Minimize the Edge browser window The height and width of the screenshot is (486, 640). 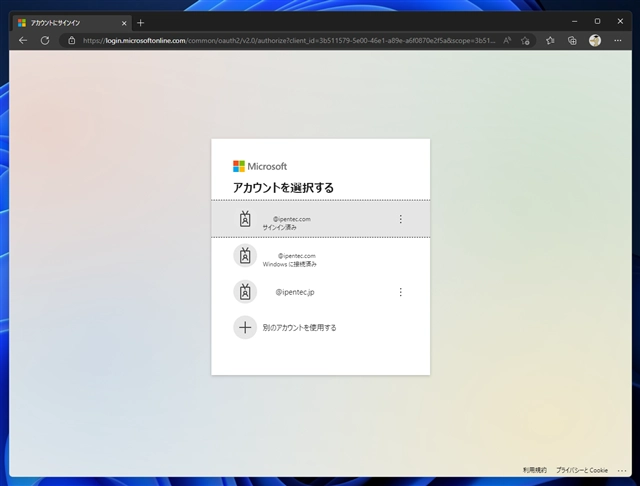tap(574, 21)
